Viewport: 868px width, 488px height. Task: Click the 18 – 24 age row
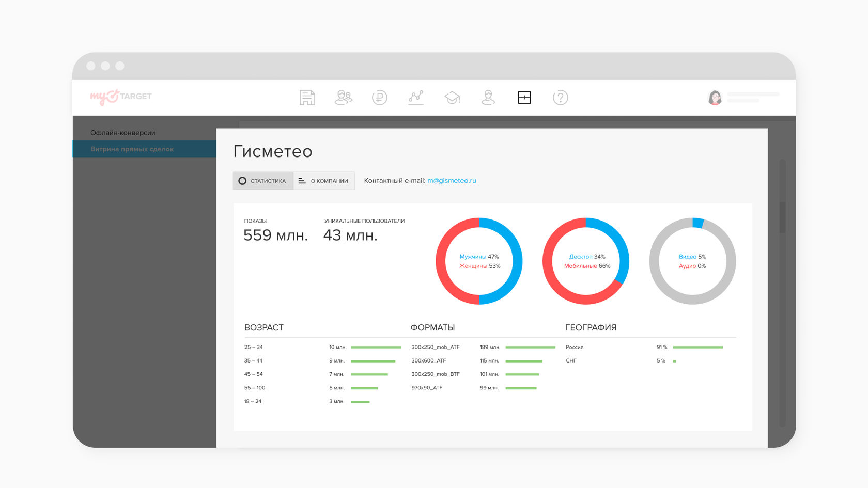[307, 401]
